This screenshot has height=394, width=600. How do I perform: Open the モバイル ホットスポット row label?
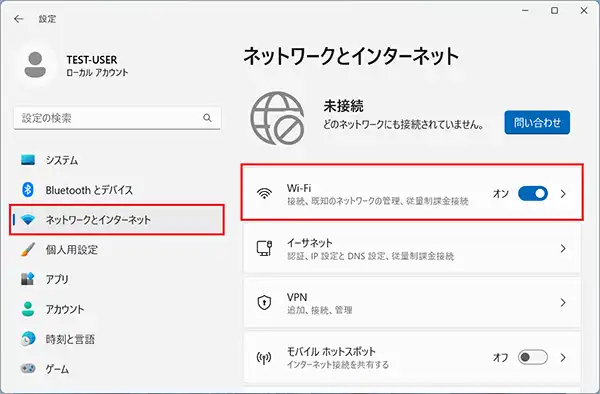tap(331, 351)
